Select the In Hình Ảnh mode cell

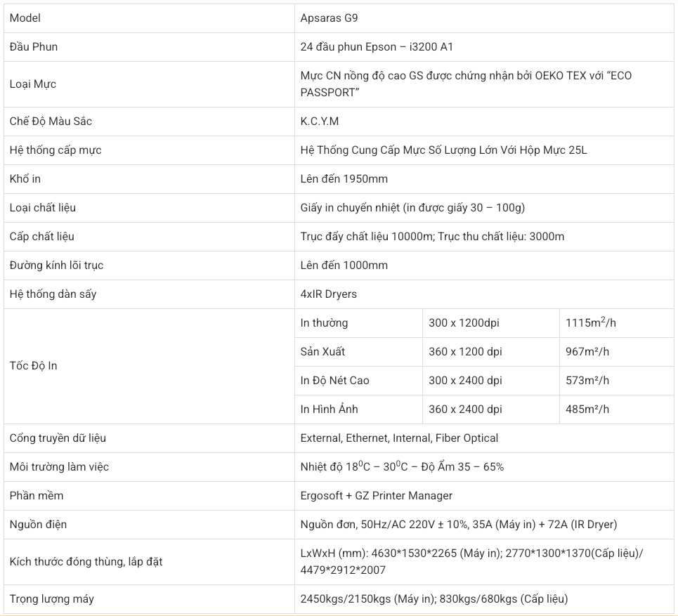(x=358, y=409)
